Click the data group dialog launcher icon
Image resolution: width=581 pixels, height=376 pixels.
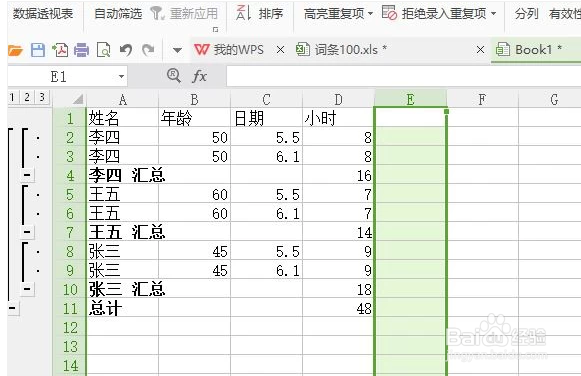coord(215,30)
